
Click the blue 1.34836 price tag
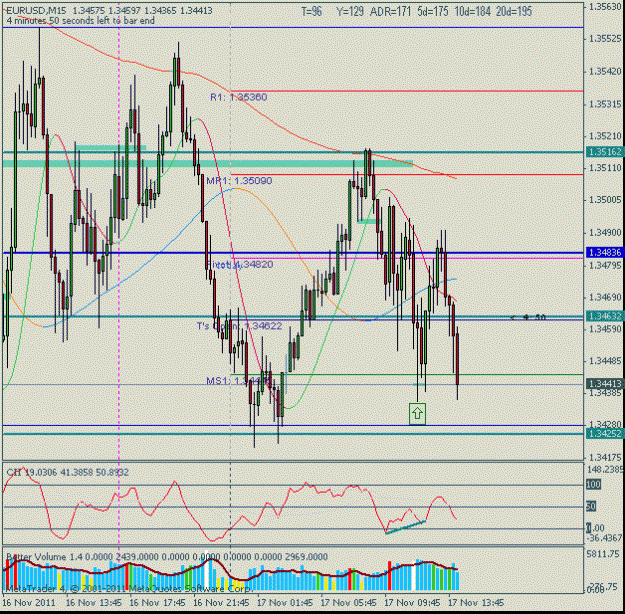[605, 252]
